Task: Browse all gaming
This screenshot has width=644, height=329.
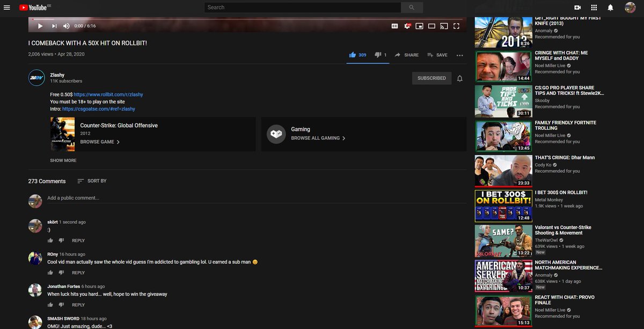Action: (318, 138)
